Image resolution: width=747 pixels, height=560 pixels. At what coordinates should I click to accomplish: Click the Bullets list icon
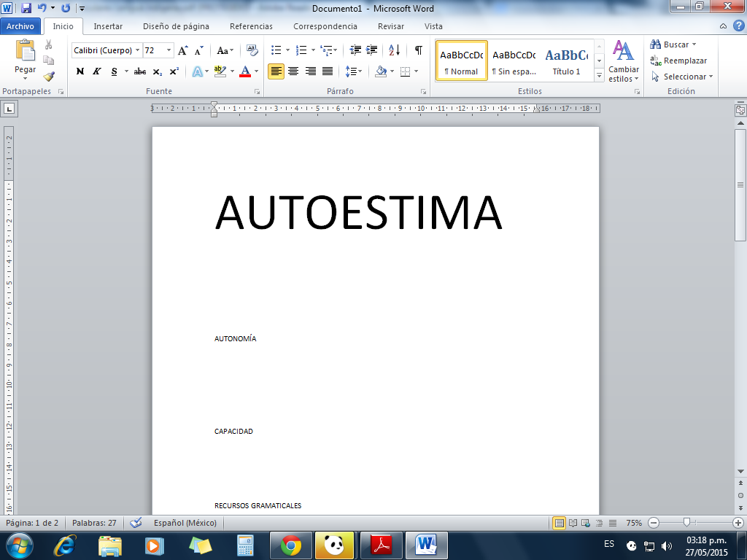tap(276, 50)
